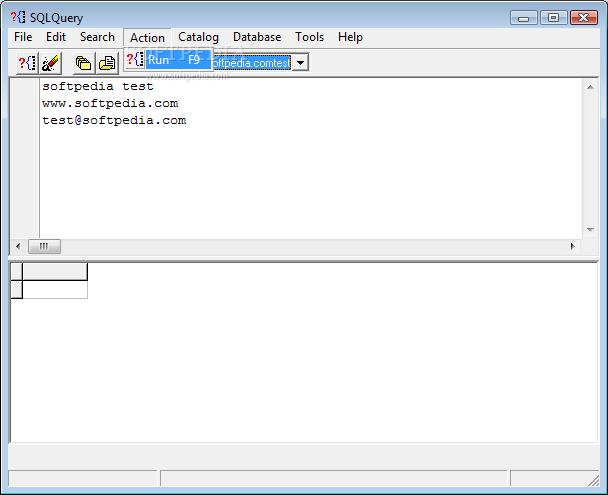
Task: Click the clear query eraser icon
Action: (x=50, y=63)
